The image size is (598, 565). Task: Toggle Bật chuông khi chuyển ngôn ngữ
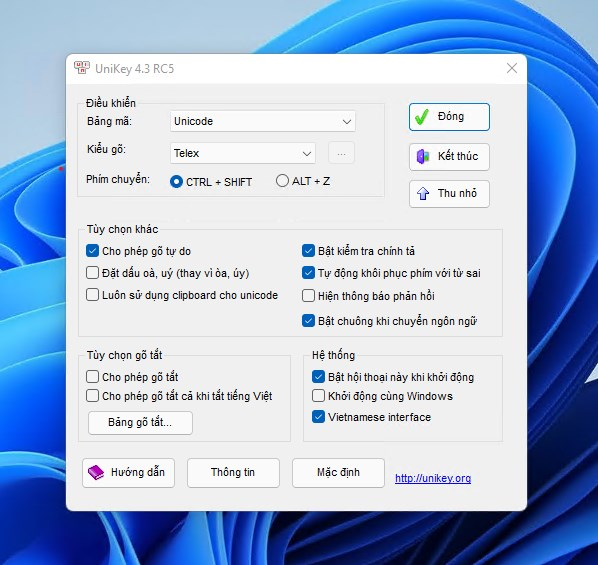[308, 321]
